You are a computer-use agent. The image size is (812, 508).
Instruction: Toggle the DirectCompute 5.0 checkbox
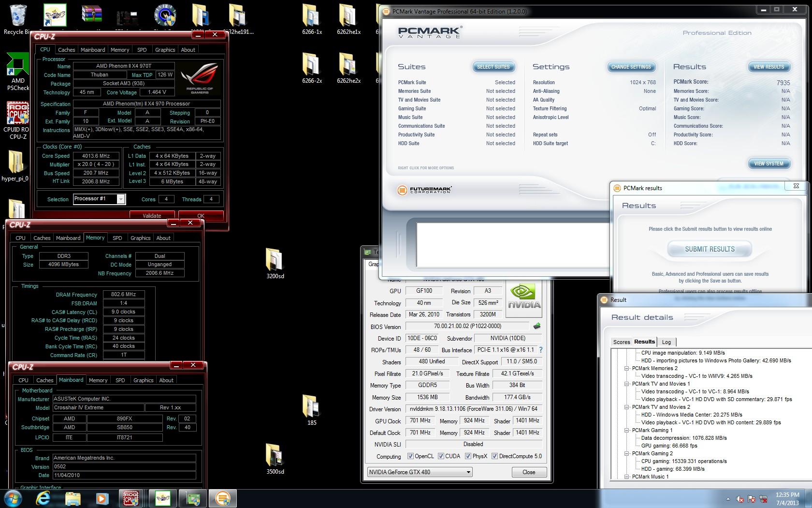click(x=494, y=456)
